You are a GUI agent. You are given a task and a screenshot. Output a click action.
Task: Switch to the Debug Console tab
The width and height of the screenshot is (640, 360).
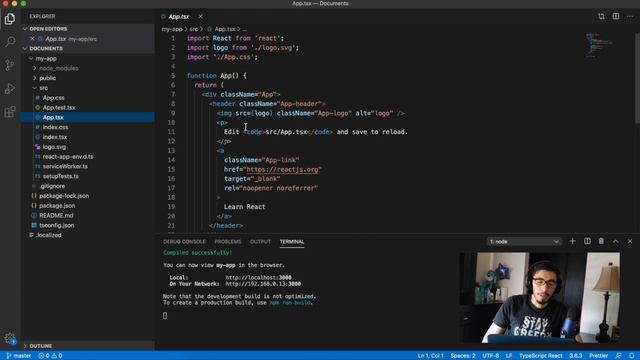tap(184, 242)
